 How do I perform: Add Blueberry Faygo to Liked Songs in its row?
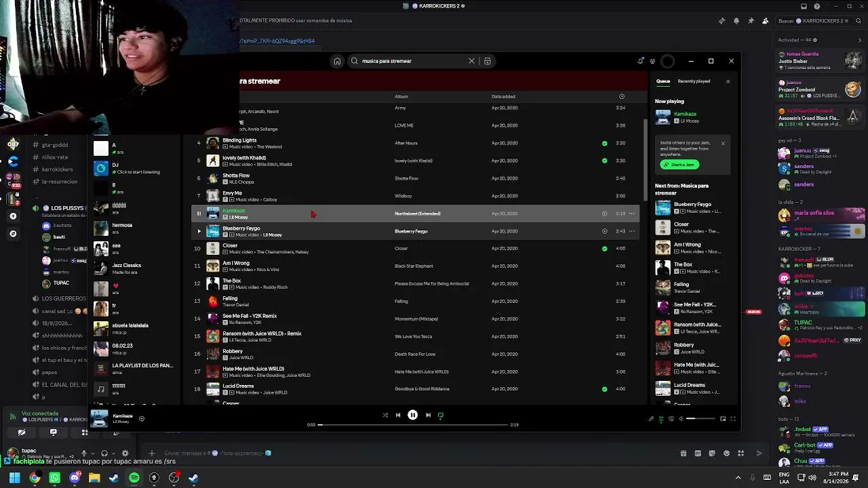(604, 231)
